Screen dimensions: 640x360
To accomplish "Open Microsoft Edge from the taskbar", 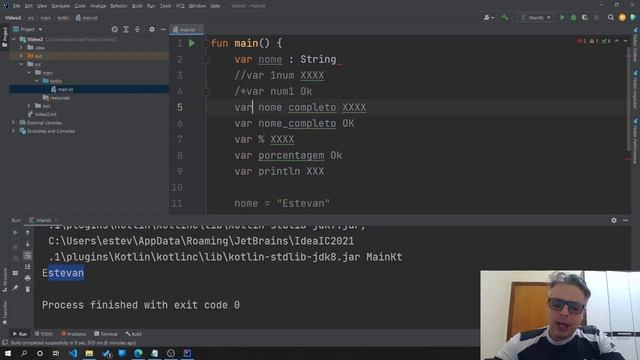I will 138,353.
